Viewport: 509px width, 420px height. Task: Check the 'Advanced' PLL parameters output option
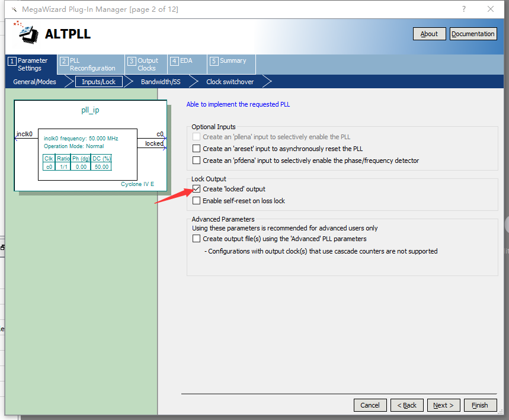click(x=196, y=239)
